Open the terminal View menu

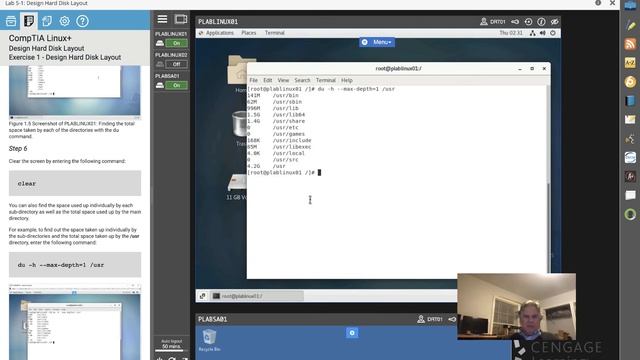pos(283,80)
